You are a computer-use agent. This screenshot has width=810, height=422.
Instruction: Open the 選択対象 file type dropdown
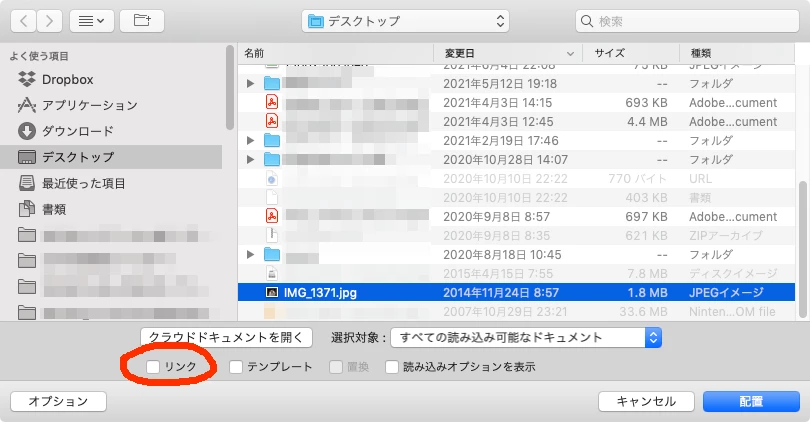click(526, 338)
